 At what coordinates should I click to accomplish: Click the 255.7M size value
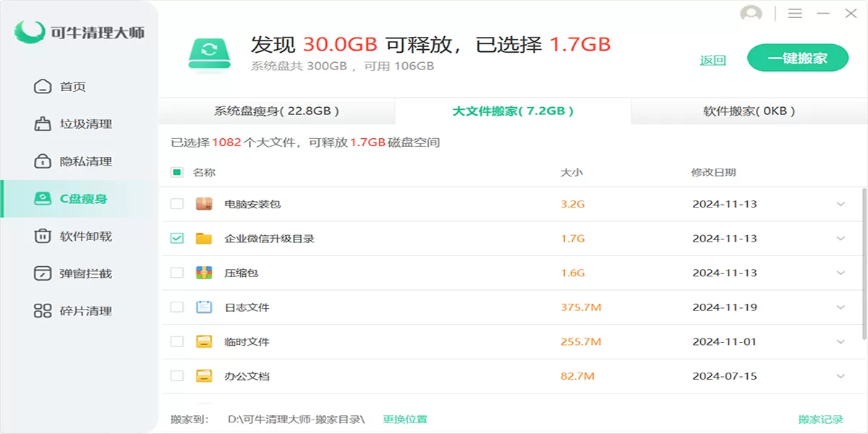click(x=581, y=341)
